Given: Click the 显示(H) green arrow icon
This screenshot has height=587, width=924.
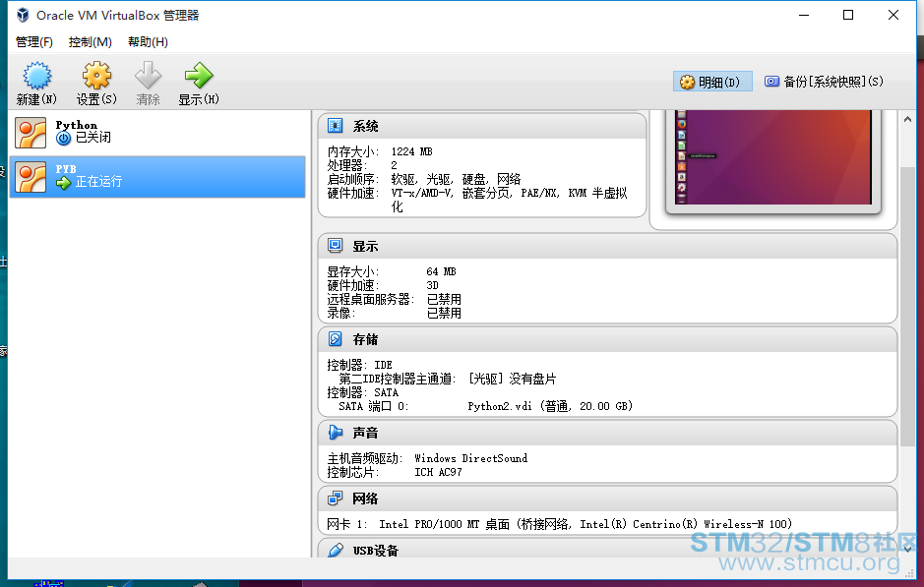Looking at the screenshot, I should [x=199, y=76].
